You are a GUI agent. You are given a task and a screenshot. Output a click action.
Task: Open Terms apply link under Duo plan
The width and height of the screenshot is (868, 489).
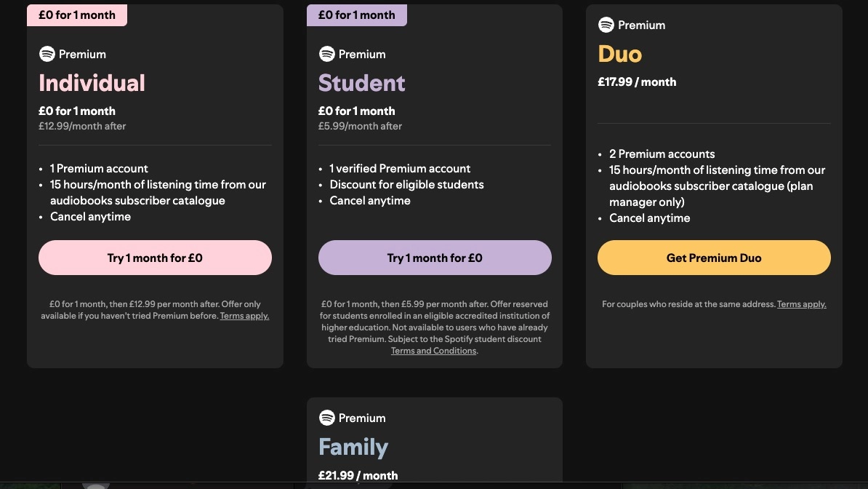(801, 304)
